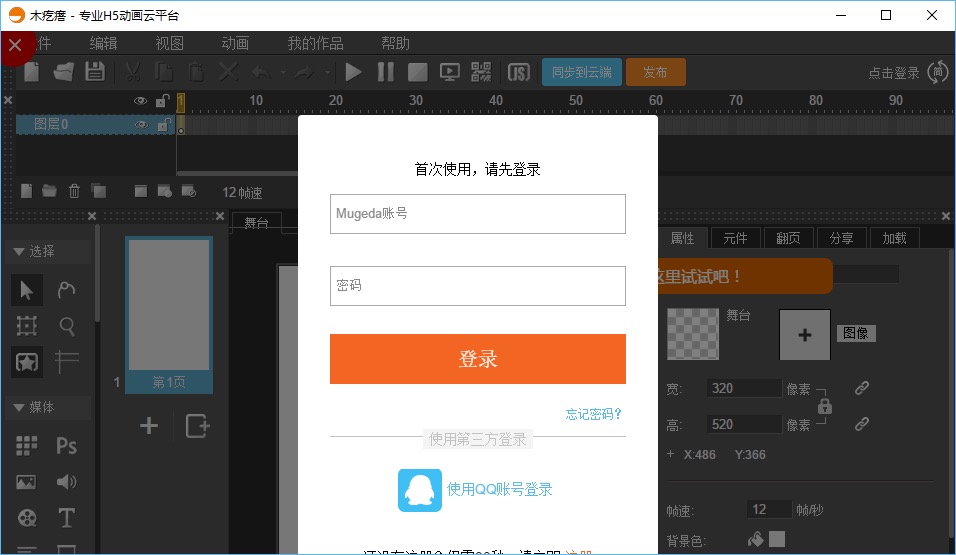This screenshot has height=555, width=956.
Task: Click the Play animation button in toolbar
Action: point(353,72)
